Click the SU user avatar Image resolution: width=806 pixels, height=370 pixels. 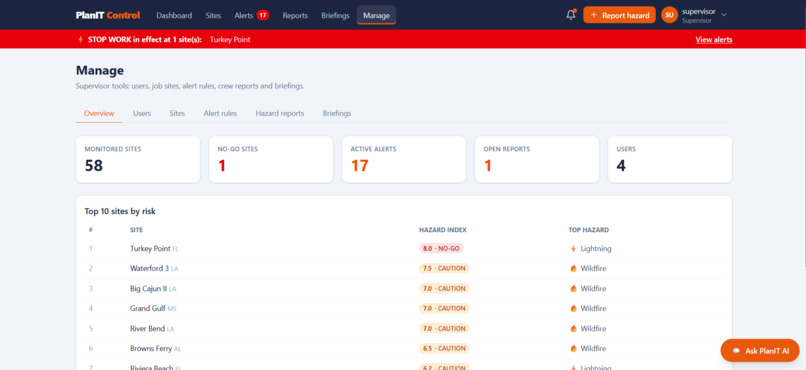(669, 15)
